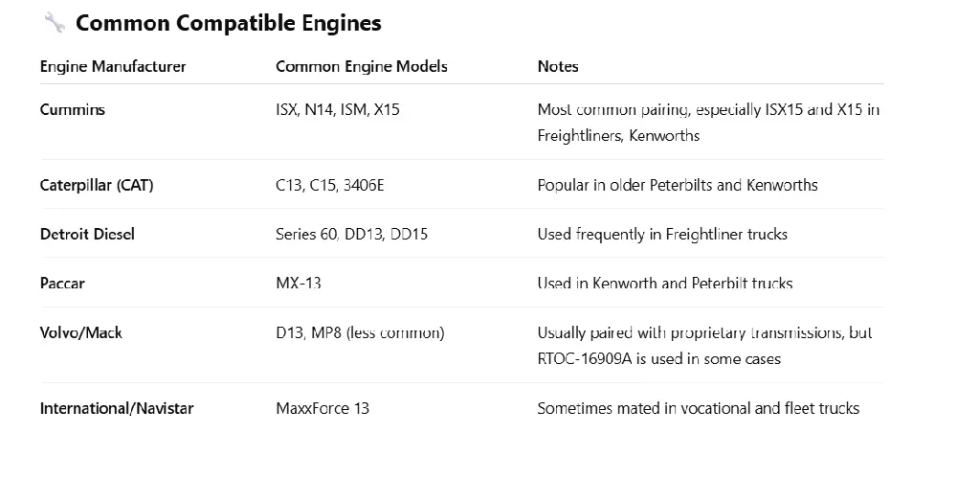The height and width of the screenshot is (479, 980).
Task: Click the note about vocational and fleet trucks
Action: [698, 408]
